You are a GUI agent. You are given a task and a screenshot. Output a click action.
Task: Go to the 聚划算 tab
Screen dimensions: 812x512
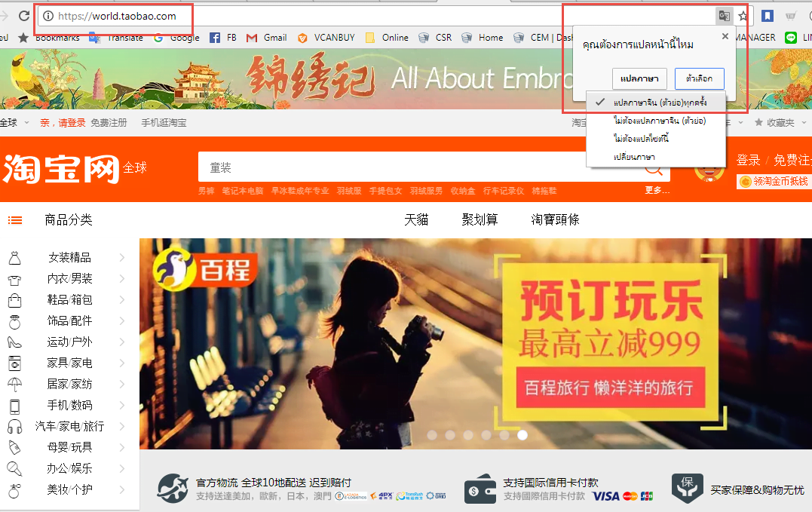[480, 220]
